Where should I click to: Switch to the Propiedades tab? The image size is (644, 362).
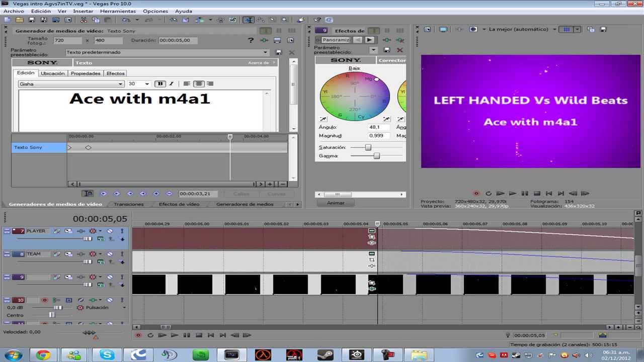(x=86, y=73)
